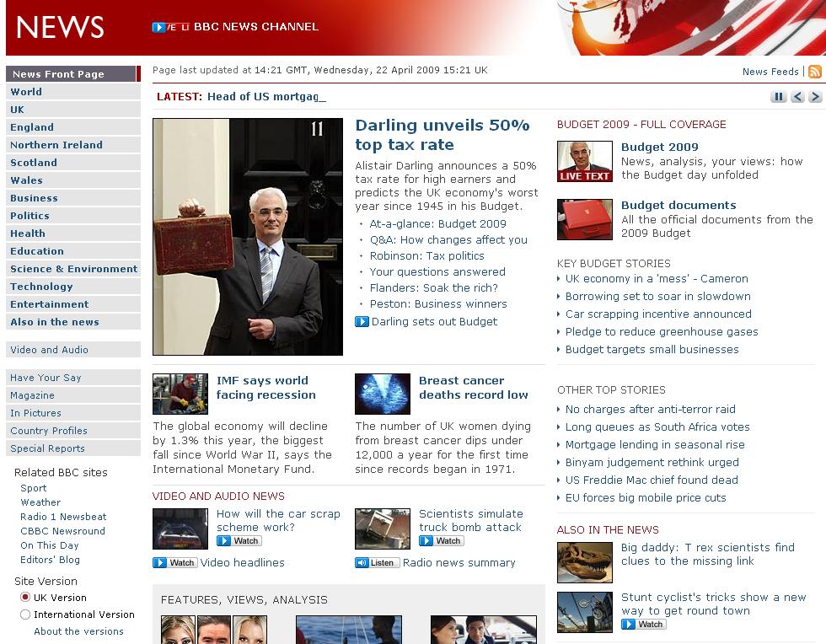Open 'Peston: Business winners' link
The height and width of the screenshot is (644, 826).
point(438,304)
